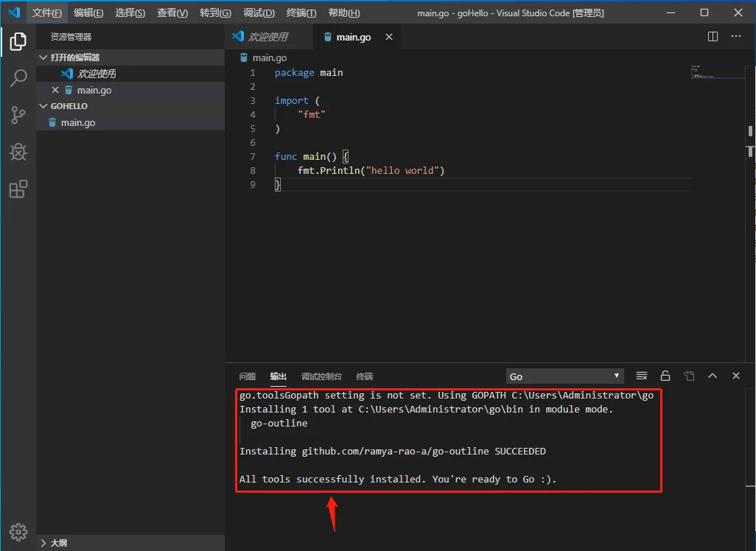The image size is (756, 551).
Task: Open the 编辑(E) menu
Action: pyautogui.click(x=88, y=13)
